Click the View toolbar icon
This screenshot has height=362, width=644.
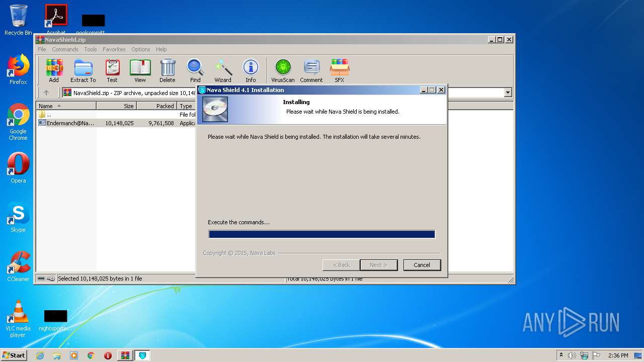140,70
